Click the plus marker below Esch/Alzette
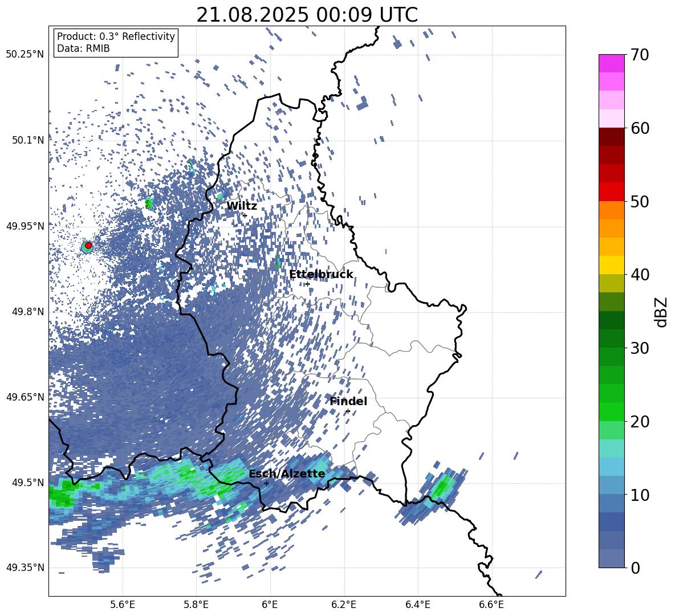The width and height of the screenshot is (675, 616). click(x=266, y=483)
